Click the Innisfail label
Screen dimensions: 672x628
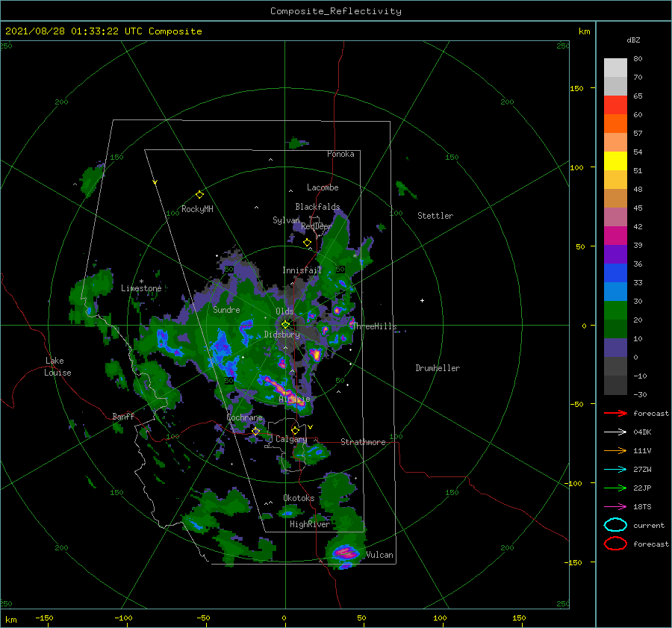tap(302, 270)
